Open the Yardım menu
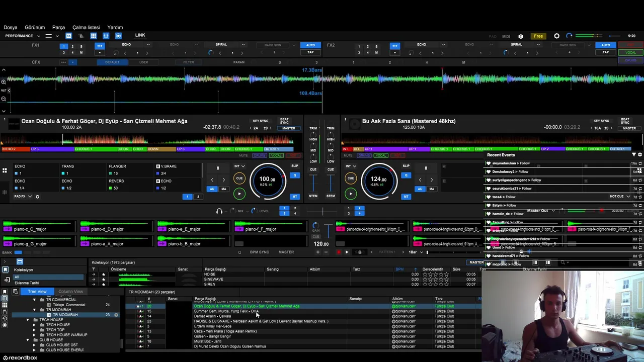 [115, 28]
